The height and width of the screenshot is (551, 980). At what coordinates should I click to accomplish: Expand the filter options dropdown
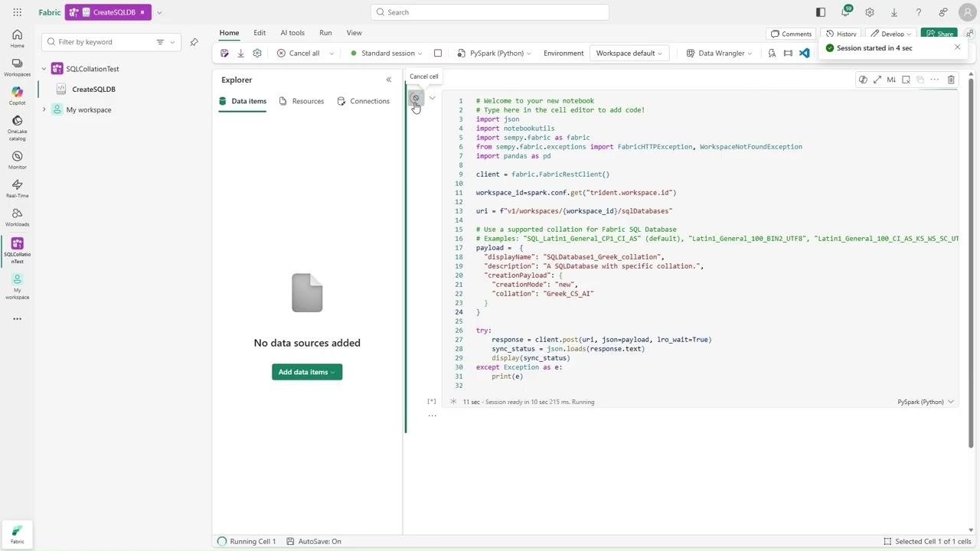click(x=172, y=42)
